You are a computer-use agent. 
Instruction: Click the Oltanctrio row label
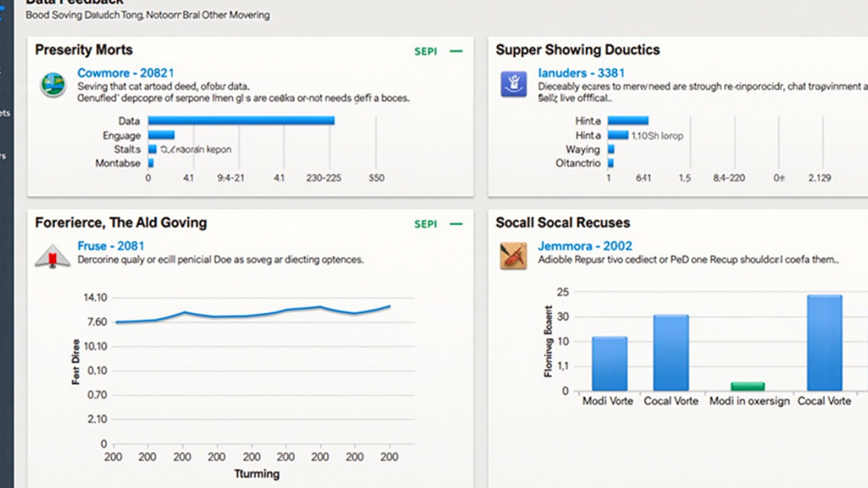(x=578, y=163)
